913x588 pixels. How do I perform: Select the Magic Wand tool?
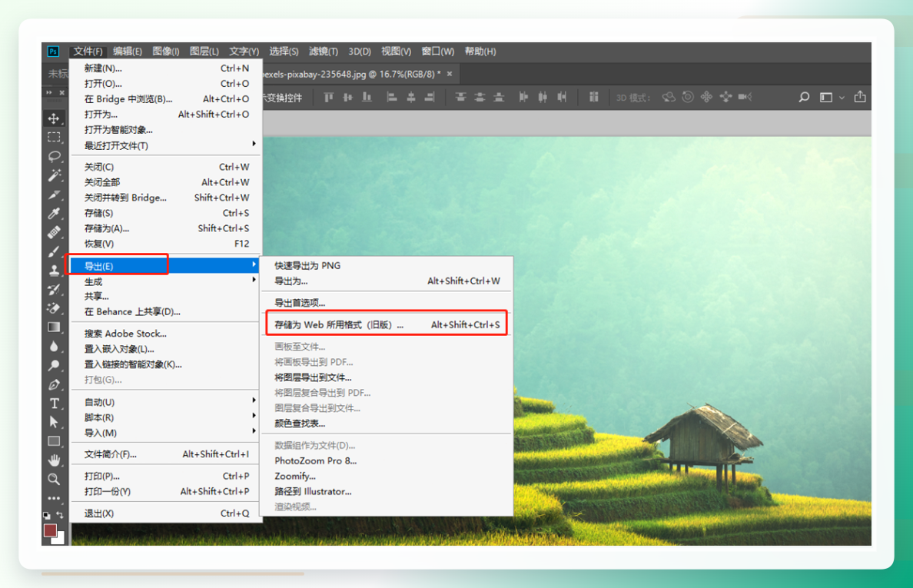click(x=54, y=175)
